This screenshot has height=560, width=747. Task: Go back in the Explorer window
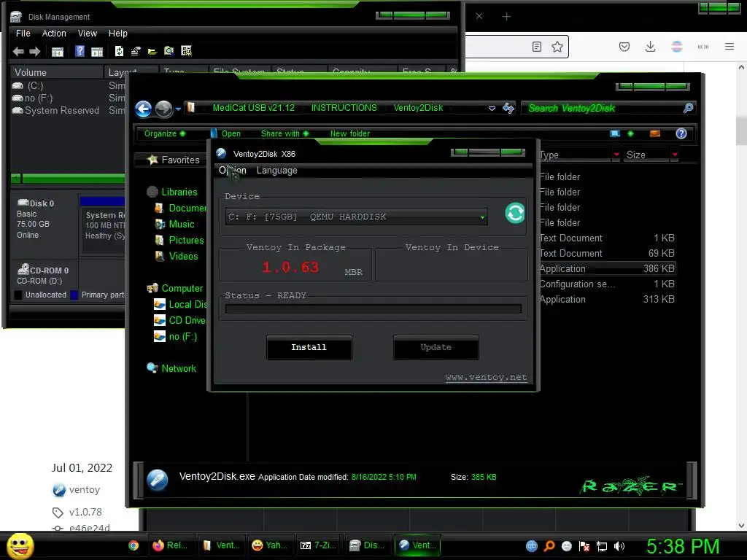pos(144,109)
